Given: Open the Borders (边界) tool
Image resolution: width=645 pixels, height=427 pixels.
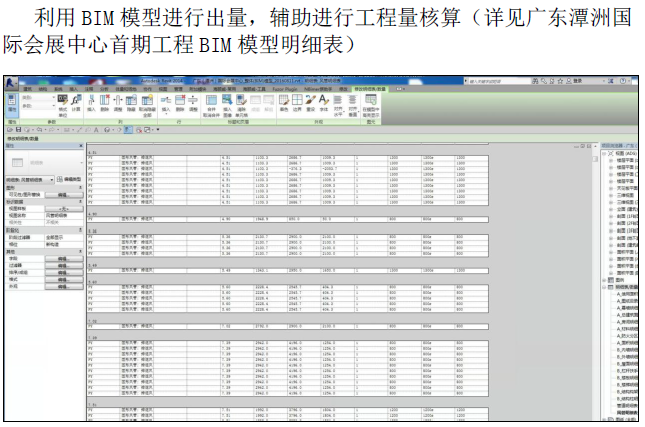Looking at the screenshot, I should coord(297,103).
